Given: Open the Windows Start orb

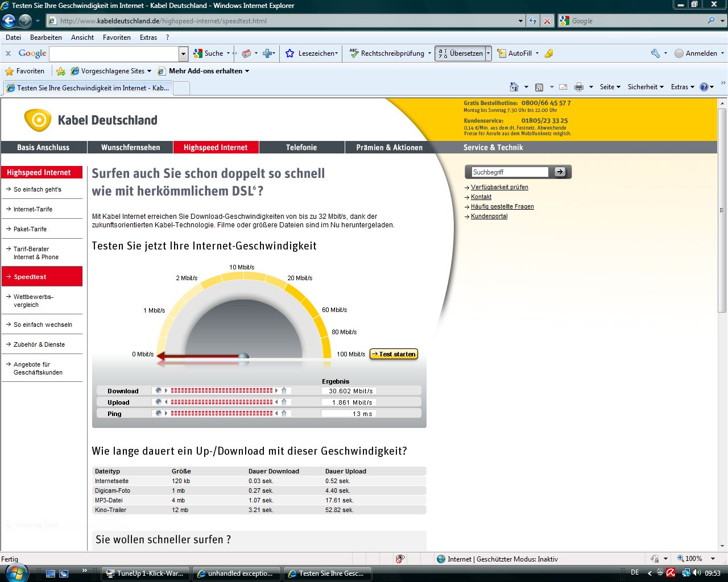Looking at the screenshot, I should [x=15, y=572].
